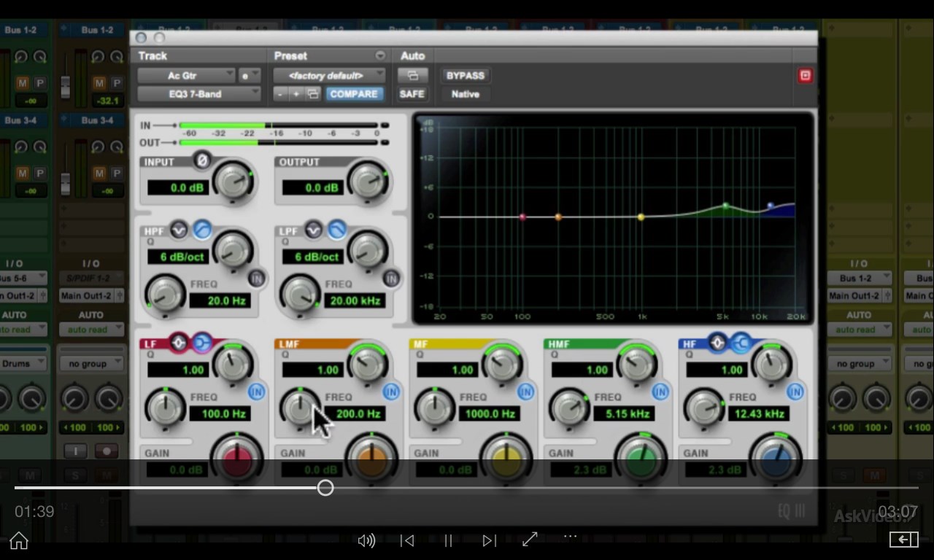Click the blue HF node on EQ graph
This screenshot has width=934, height=560.
tap(770, 206)
